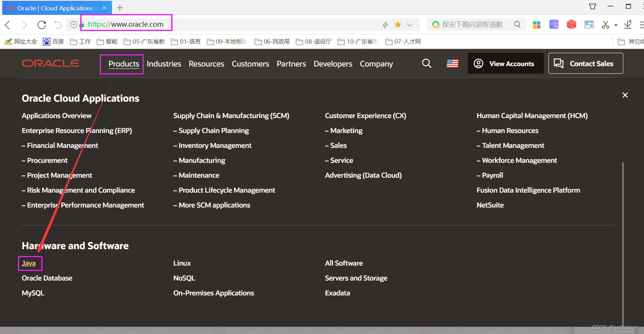This screenshot has width=644, height=334.
Task: Open the picture screenshot gallery icon
Action: [589, 24]
